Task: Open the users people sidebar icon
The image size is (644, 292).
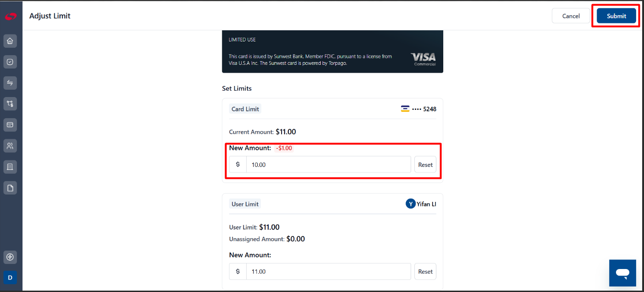Action: click(10, 146)
